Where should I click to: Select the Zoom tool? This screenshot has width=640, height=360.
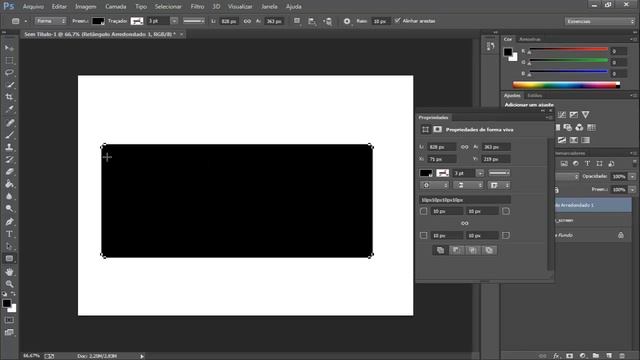tap(9, 284)
